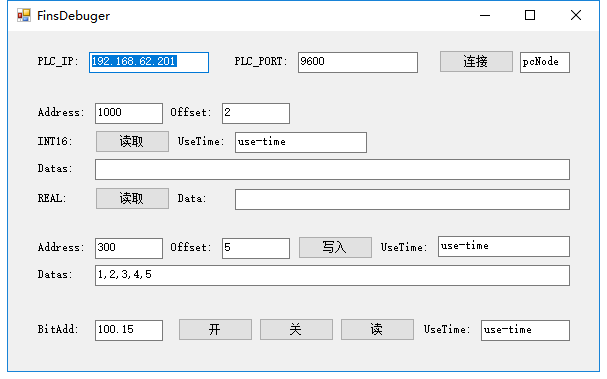Click the 读 bit read button
The image size is (607, 379).
pos(377,329)
